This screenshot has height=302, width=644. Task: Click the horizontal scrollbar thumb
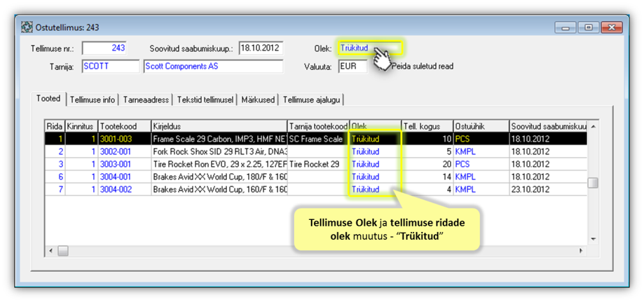coord(63,250)
